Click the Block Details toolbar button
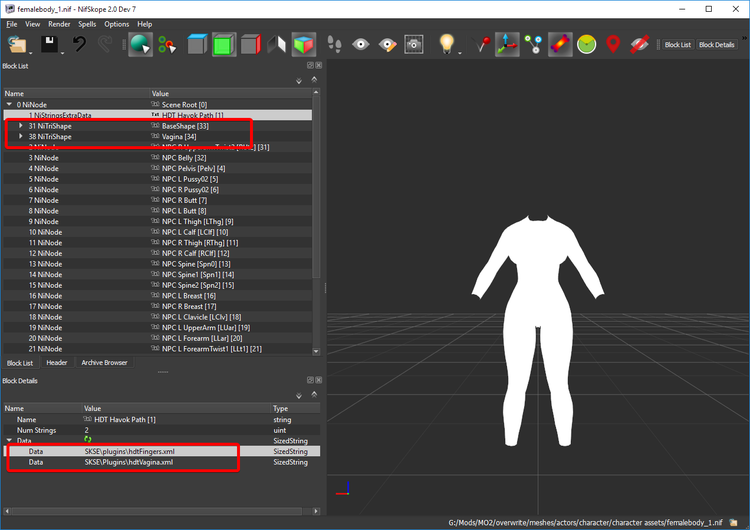The image size is (750, 530). [717, 44]
